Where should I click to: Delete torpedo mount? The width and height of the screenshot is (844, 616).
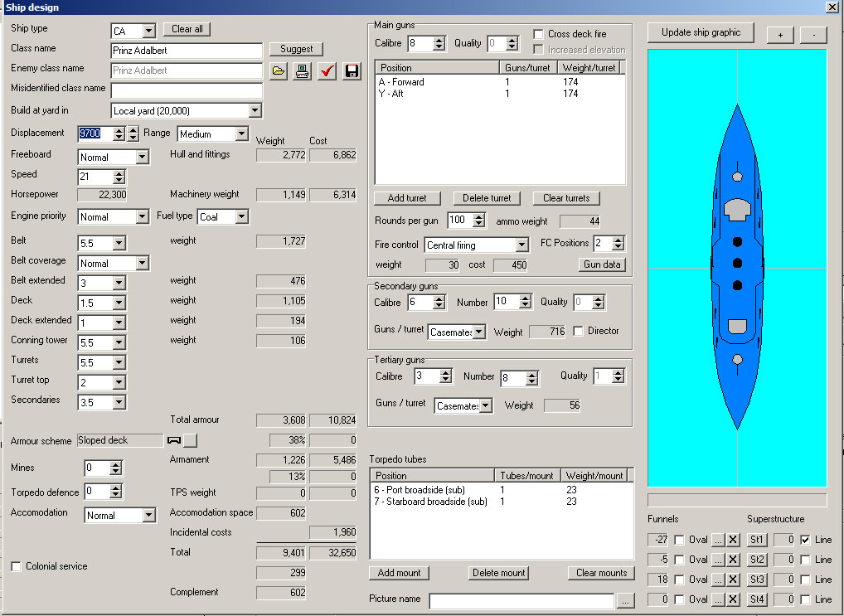click(x=499, y=573)
